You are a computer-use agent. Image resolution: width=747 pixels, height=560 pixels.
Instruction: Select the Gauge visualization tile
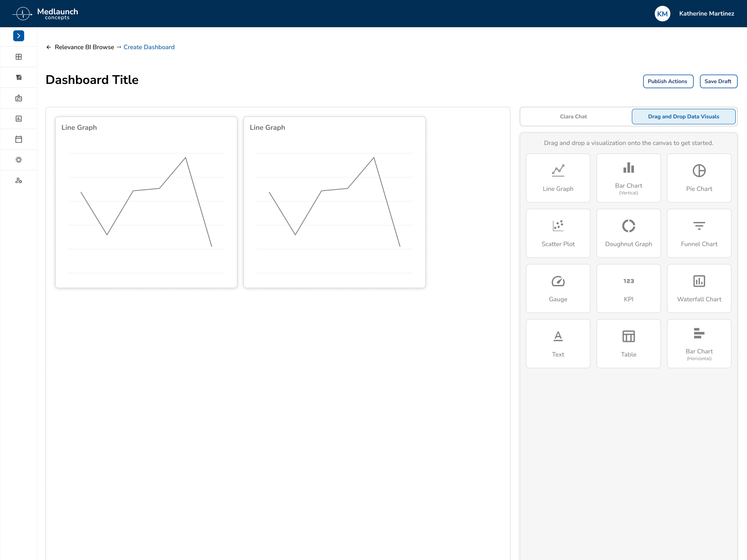(x=558, y=289)
